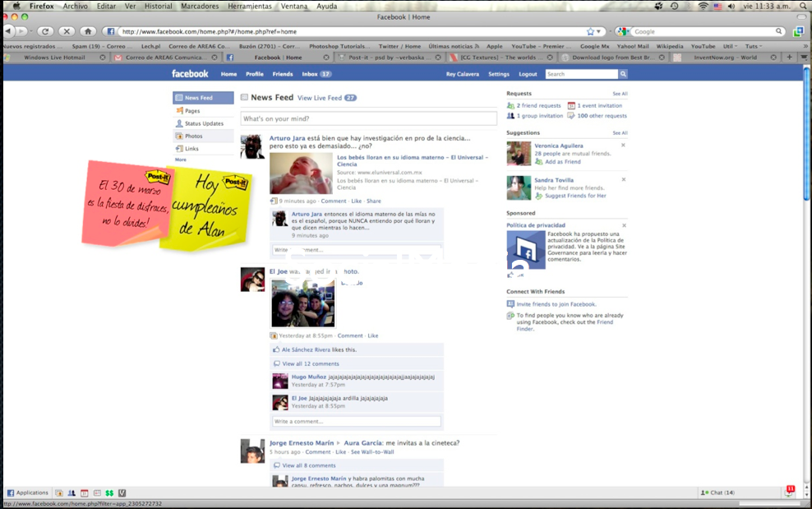Image resolution: width=812 pixels, height=509 pixels.
Task: Open a new tab with plus button
Action: point(790,57)
